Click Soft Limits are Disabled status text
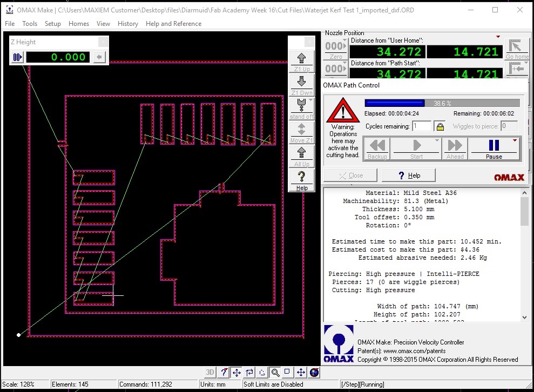The image size is (534, 392). pyautogui.click(x=273, y=384)
